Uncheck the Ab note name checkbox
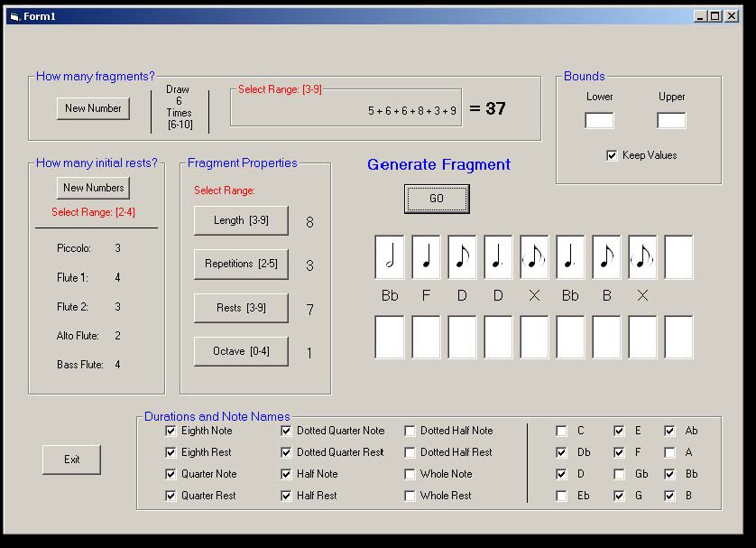Image resolution: width=756 pixels, height=548 pixels. tap(670, 431)
